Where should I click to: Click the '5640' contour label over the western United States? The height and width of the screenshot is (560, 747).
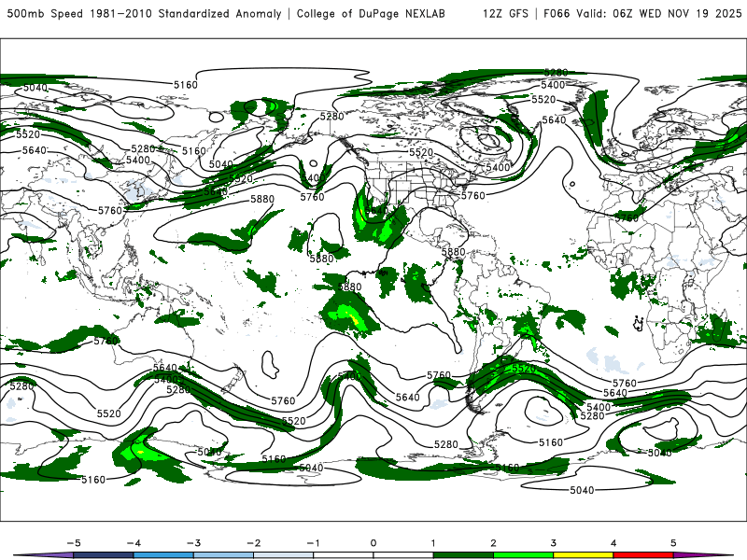click(x=376, y=210)
